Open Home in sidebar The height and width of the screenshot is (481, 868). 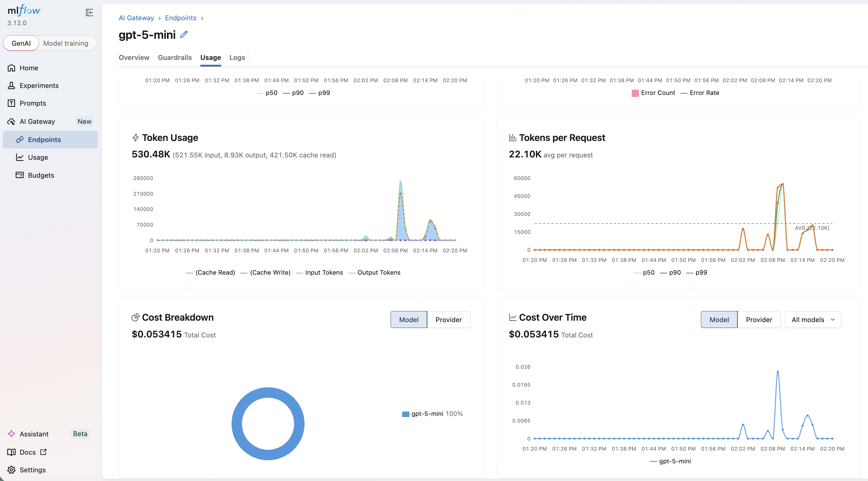point(50,68)
